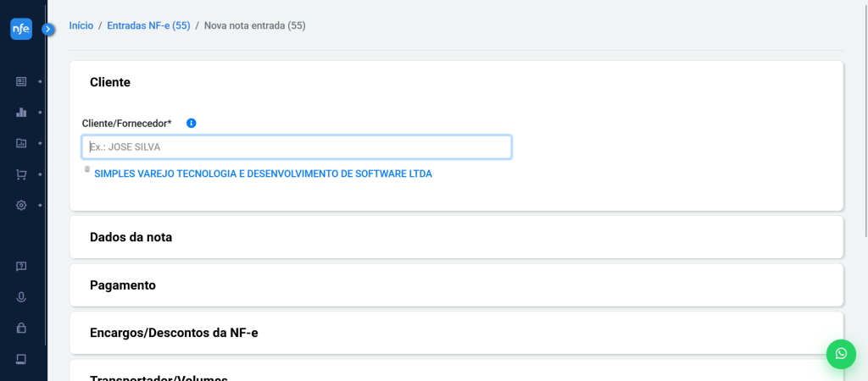Viewport: 868px width, 381px height.
Task: Open the bar chart reports icon
Action: click(x=21, y=112)
